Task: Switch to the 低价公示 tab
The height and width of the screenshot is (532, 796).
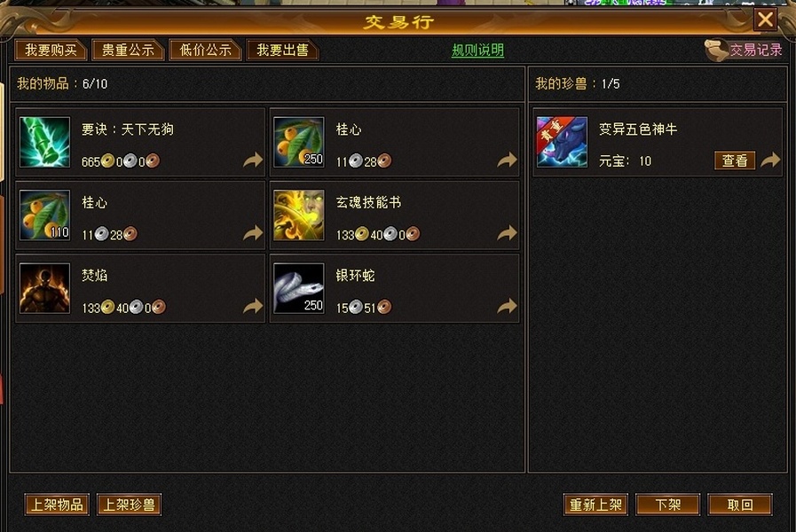Action: coord(205,51)
